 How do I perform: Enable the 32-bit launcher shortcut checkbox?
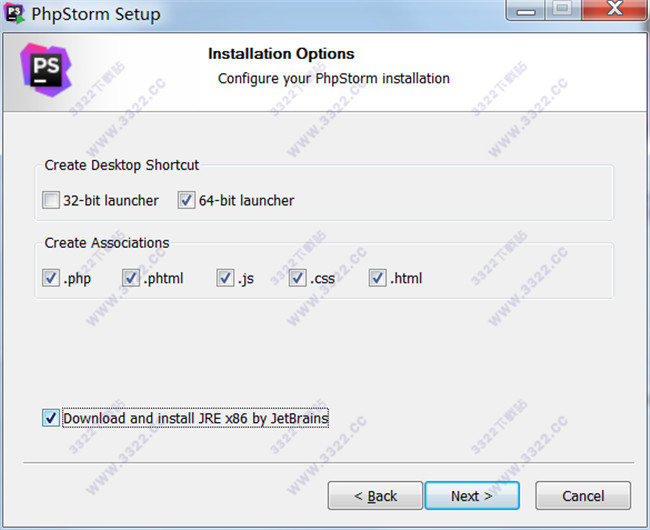point(51,200)
